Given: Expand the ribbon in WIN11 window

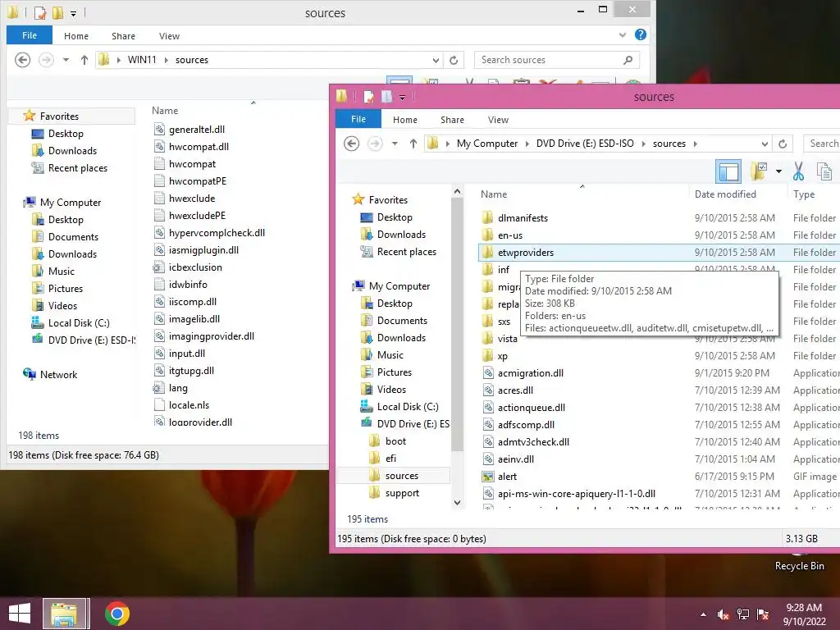Looking at the screenshot, I should [x=622, y=35].
